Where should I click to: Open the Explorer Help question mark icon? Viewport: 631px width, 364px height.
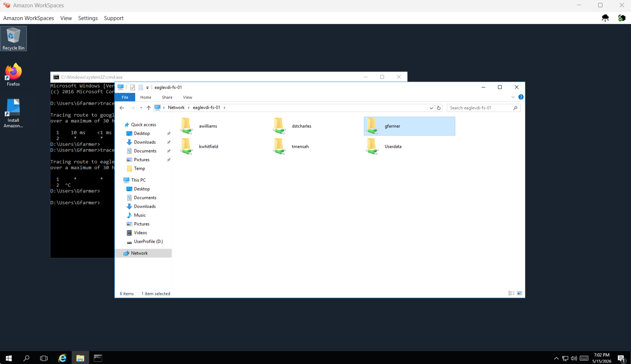[x=521, y=97]
